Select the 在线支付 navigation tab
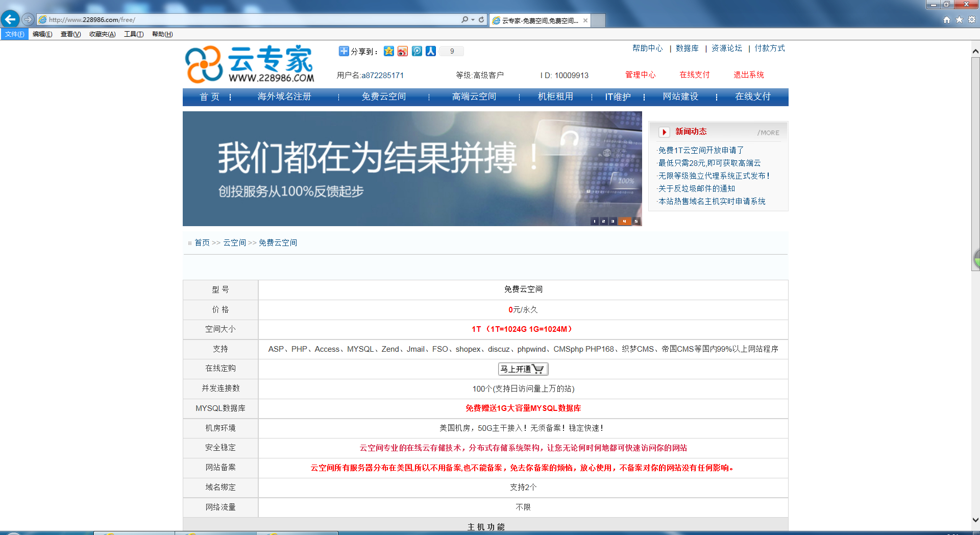Viewport: 980px width, 535px height. (x=753, y=97)
